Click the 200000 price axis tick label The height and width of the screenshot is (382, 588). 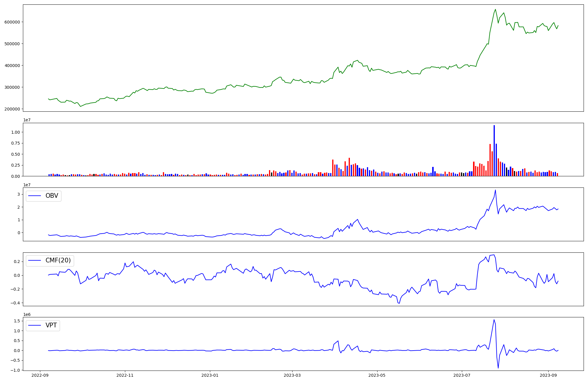(x=12, y=109)
